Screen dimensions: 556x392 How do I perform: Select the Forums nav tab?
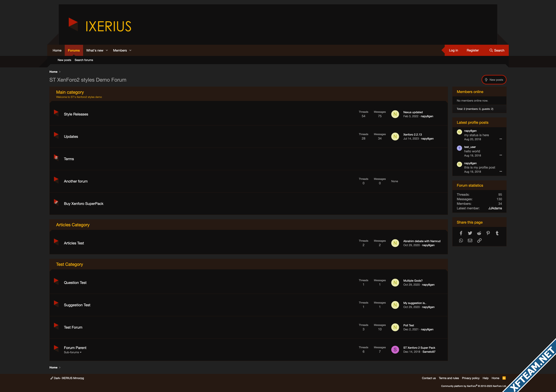pyautogui.click(x=74, y=50)
